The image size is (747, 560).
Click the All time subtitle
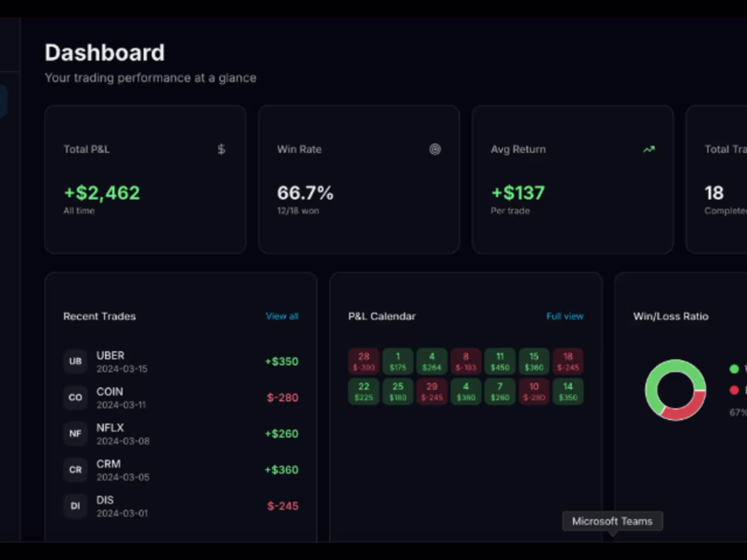pyautogui.click(x=79, y=211)
